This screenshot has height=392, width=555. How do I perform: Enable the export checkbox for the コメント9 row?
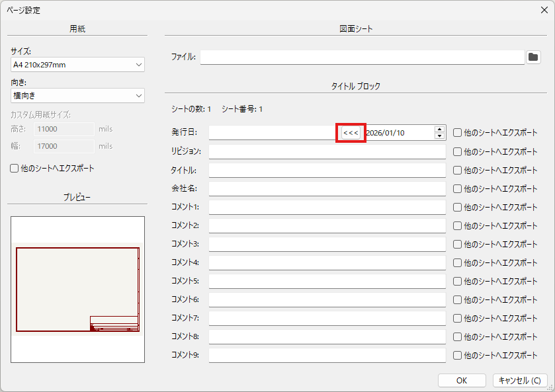pos(458,355)
